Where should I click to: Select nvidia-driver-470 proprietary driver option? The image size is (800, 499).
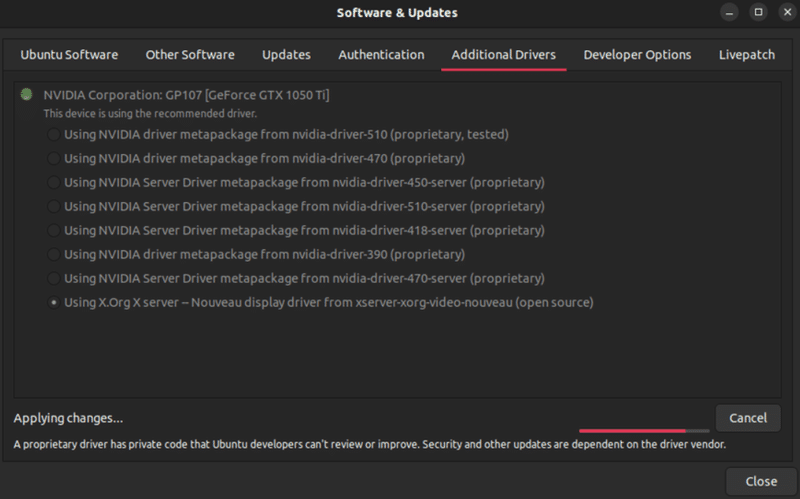click(53, 158)
